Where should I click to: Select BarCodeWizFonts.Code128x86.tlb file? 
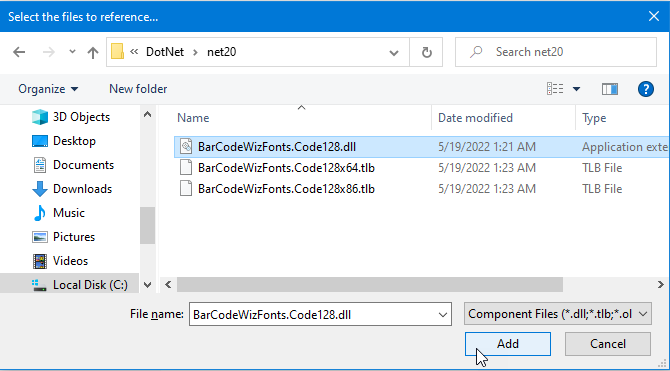(x=286, y=189)
